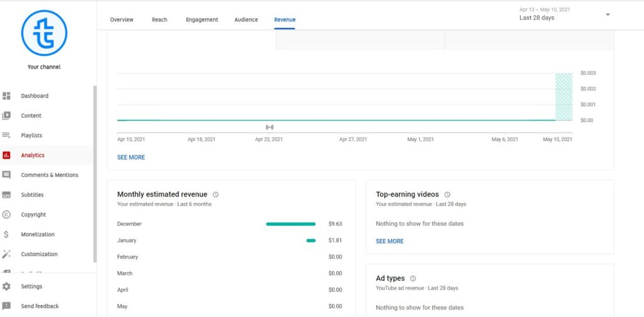Screen dimensions: 644x317
Task: Click clock icon next to Top-earning videos
Action: pos(447,195)
